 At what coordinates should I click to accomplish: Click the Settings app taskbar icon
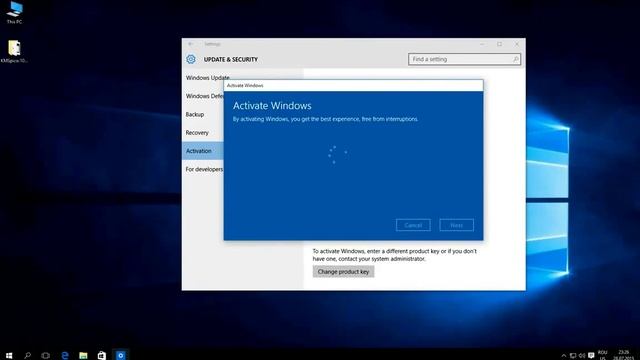pyautogui.click(x=120, y=355)
